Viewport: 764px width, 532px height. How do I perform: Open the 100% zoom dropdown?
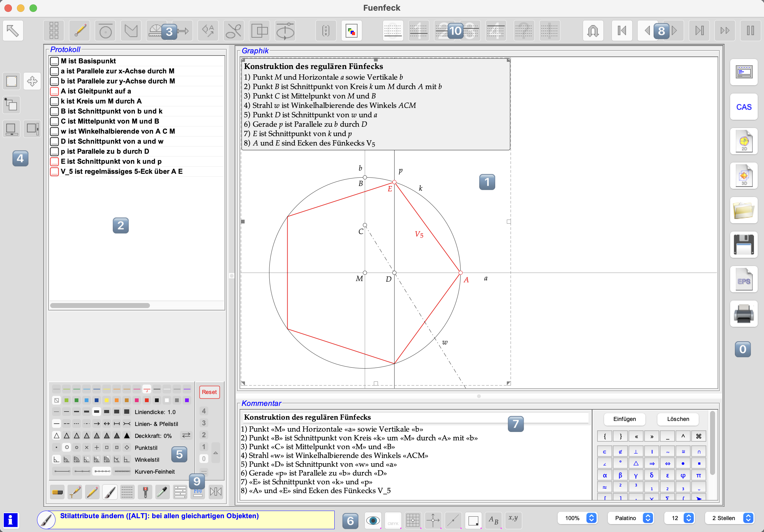(x=591, y=518)
